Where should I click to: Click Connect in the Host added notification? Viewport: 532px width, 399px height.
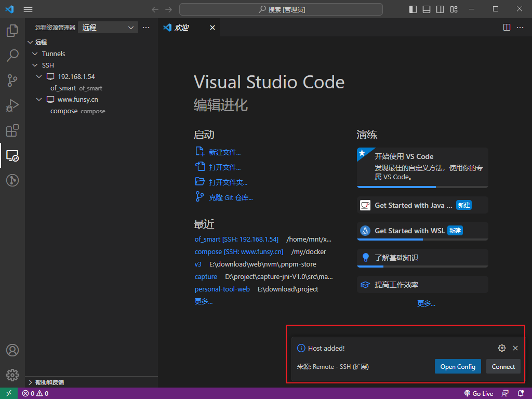[503, 366]
